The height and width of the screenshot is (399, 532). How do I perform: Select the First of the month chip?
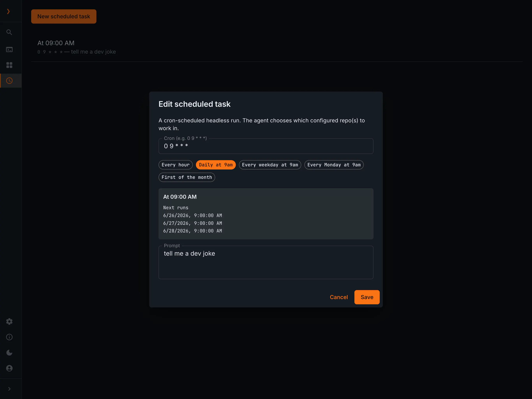tap(187, 177)
